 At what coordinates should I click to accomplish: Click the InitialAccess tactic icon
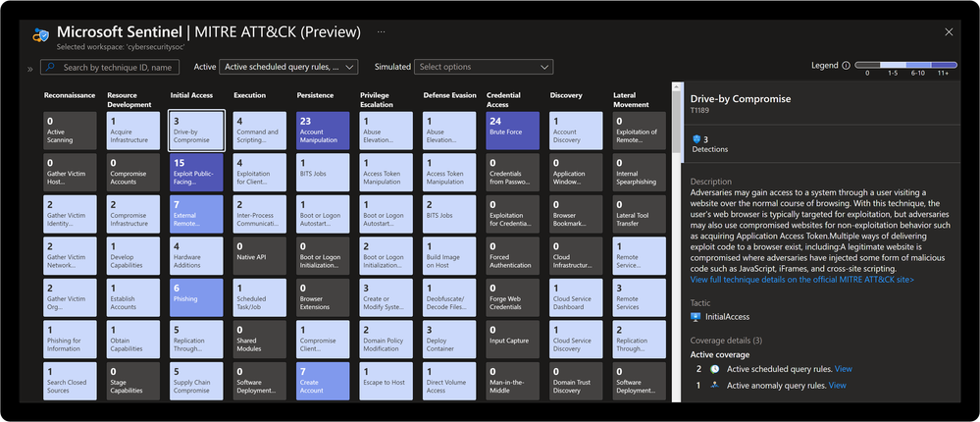[696, 317]
